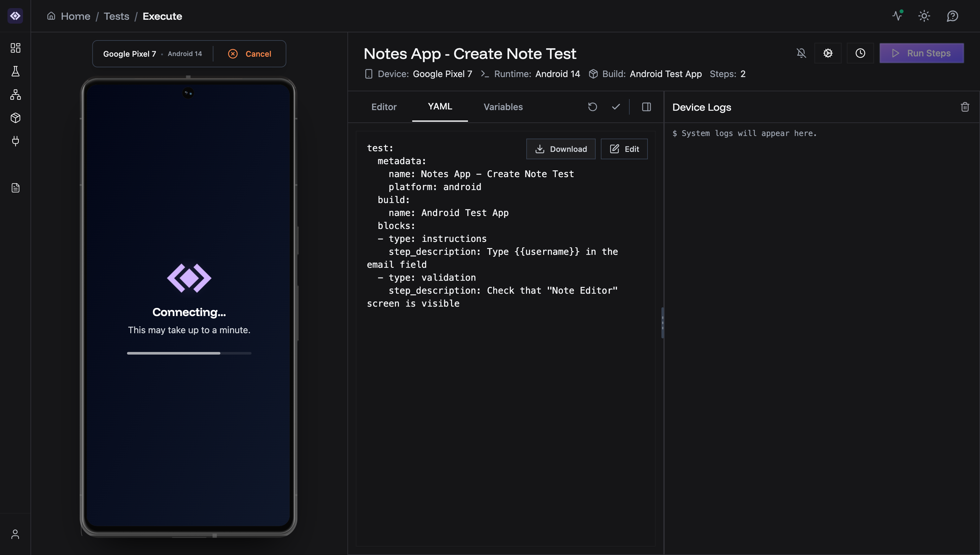Open the user account menu

point(15,533)
